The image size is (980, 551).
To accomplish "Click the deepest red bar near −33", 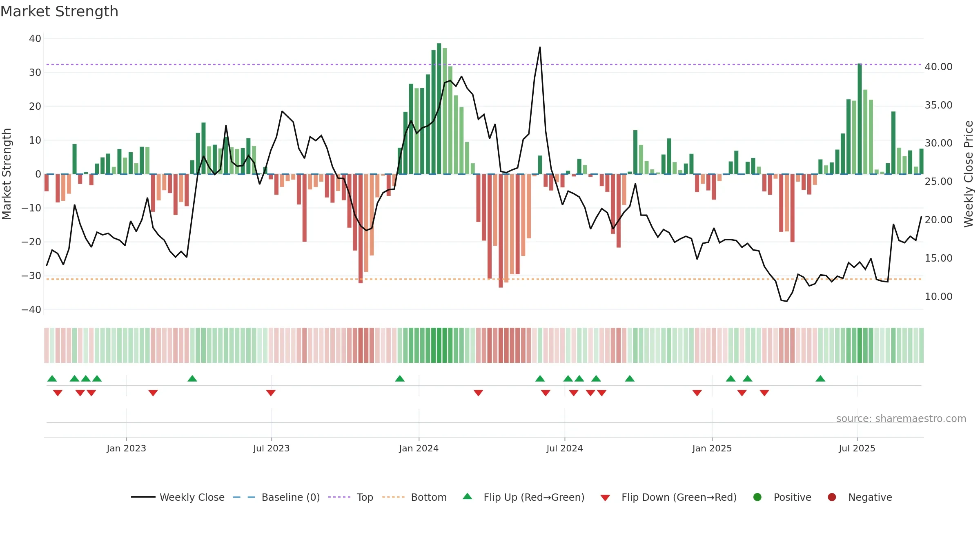I will [x=501, y=231].
